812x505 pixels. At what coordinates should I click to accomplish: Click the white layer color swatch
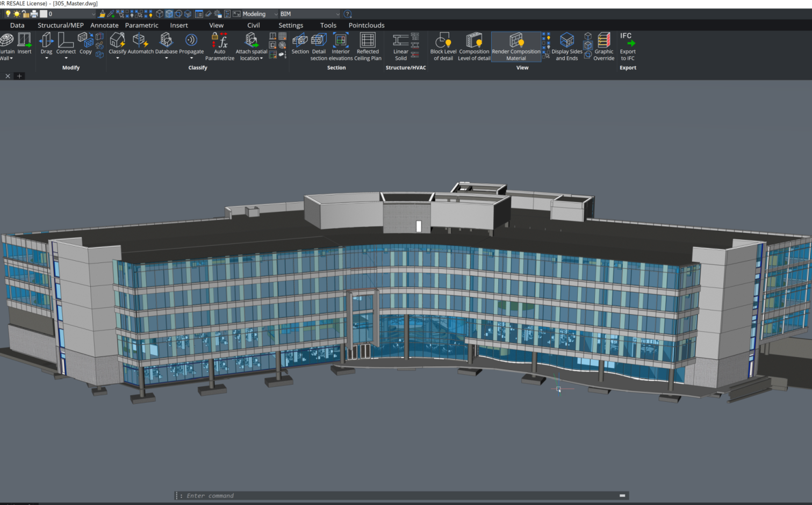tap(44, 14)
